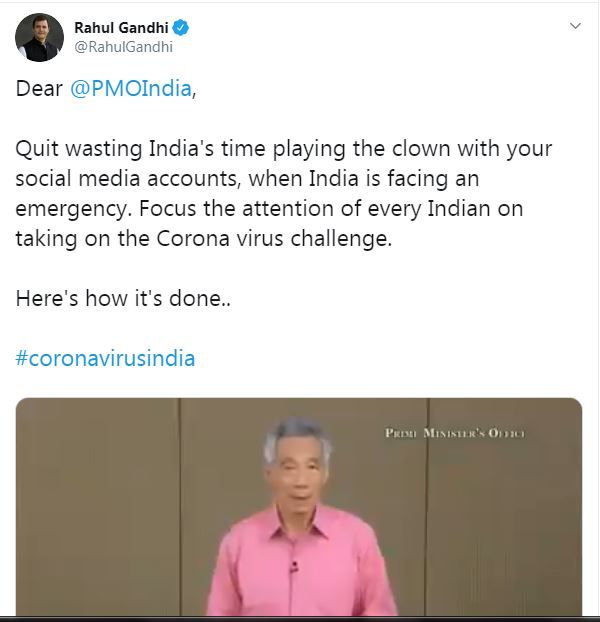Click the Prime Minister's Office watermark
The width and height of the screenshot is (600, 622).
pyautogui.click(x=455, y=433)
